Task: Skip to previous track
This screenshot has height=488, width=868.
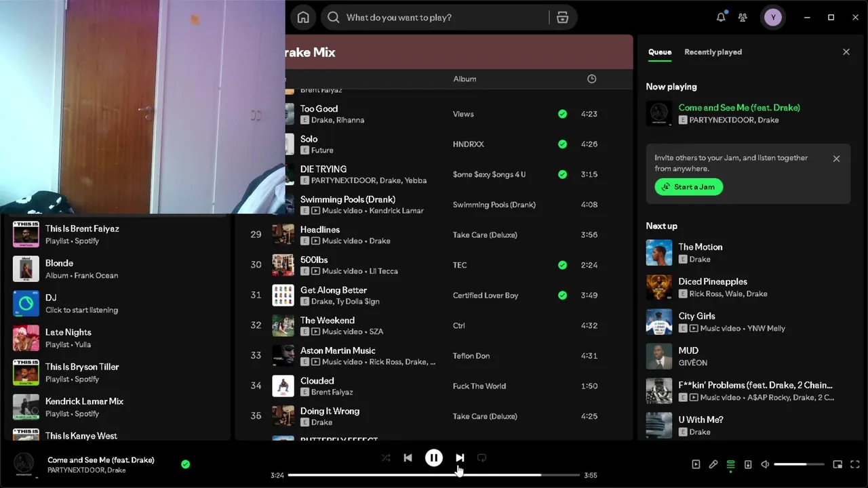Action: pyautogui.click(x=408, y=458)
